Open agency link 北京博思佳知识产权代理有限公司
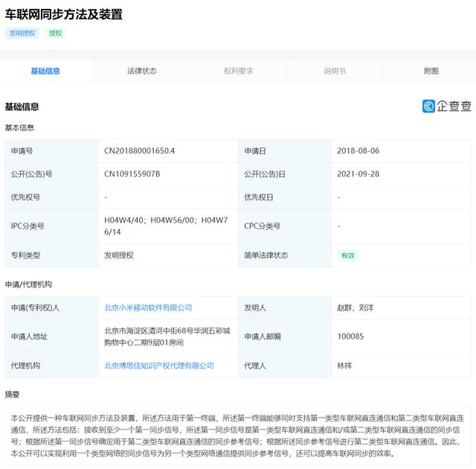 [x=159, y=366]
